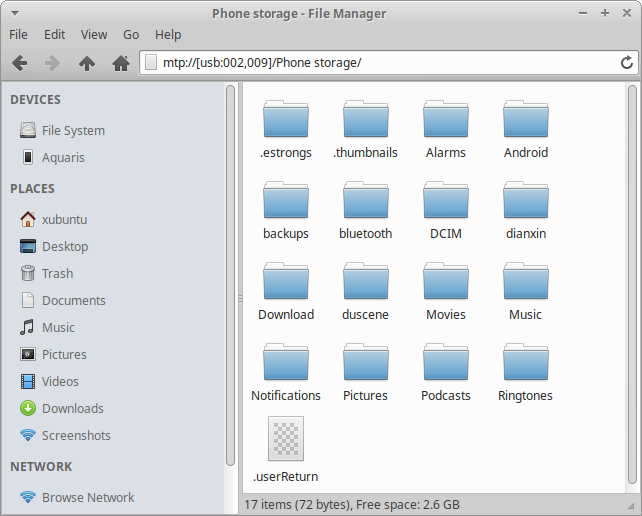Go to the parent folder with the up arrow

click(x=87, y=63)
